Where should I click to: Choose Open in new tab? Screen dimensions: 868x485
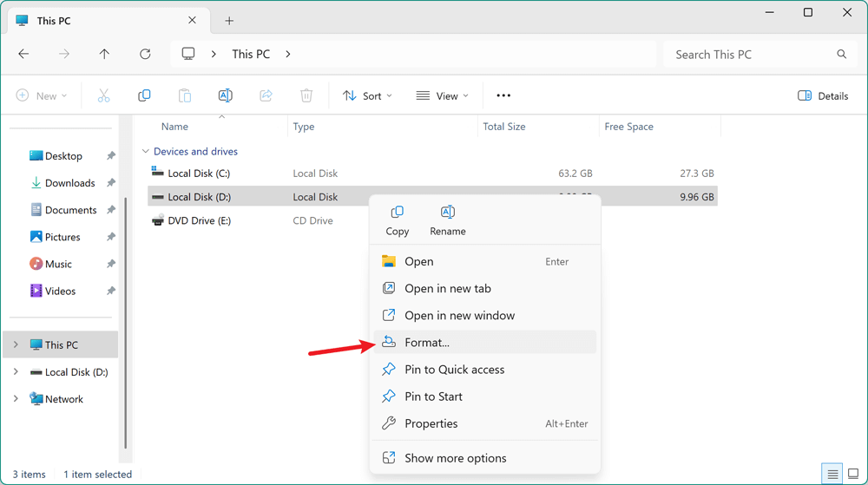(485, 289)
